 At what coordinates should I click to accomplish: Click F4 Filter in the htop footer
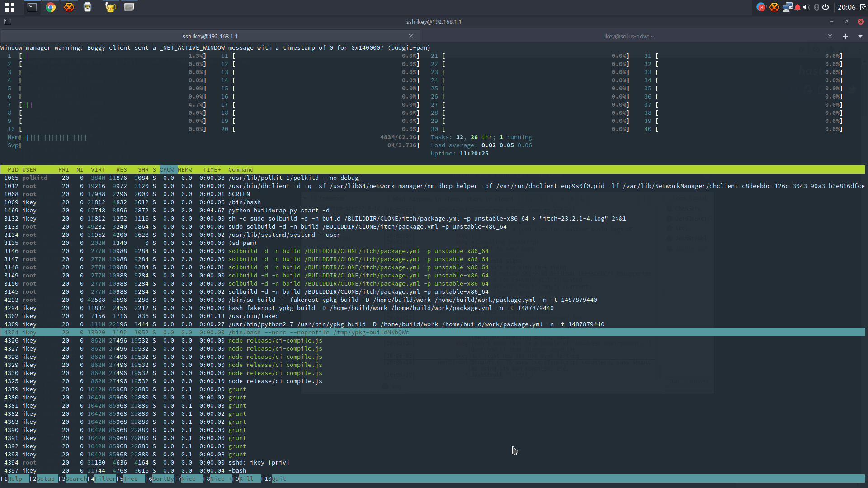[x=101, y=479]
